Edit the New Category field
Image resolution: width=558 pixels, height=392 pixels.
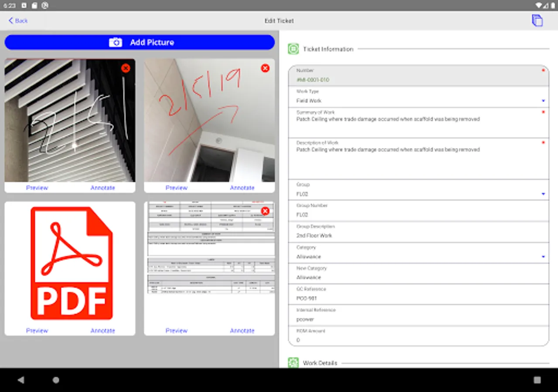pyautogui.click(x=418, y=274)
